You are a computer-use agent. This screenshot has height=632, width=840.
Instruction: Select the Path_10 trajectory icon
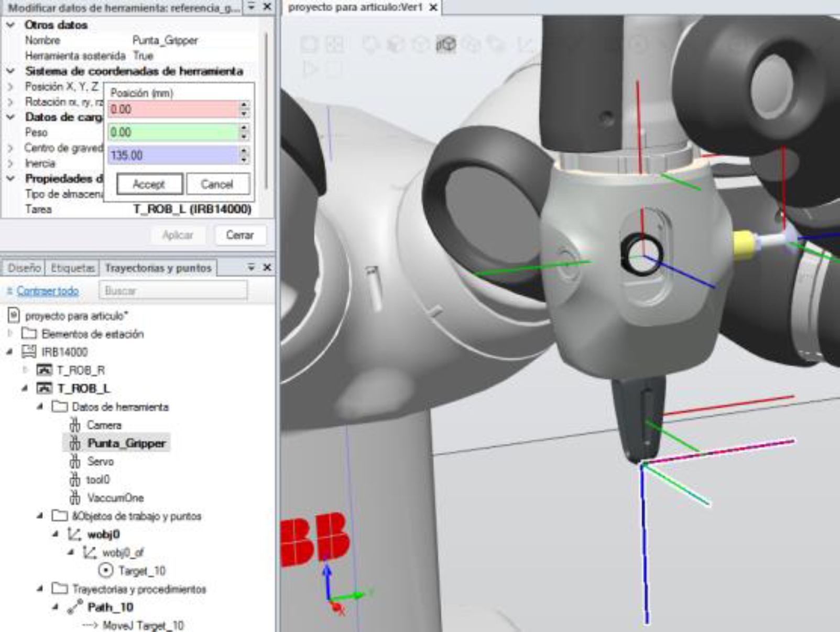[75, 607]
